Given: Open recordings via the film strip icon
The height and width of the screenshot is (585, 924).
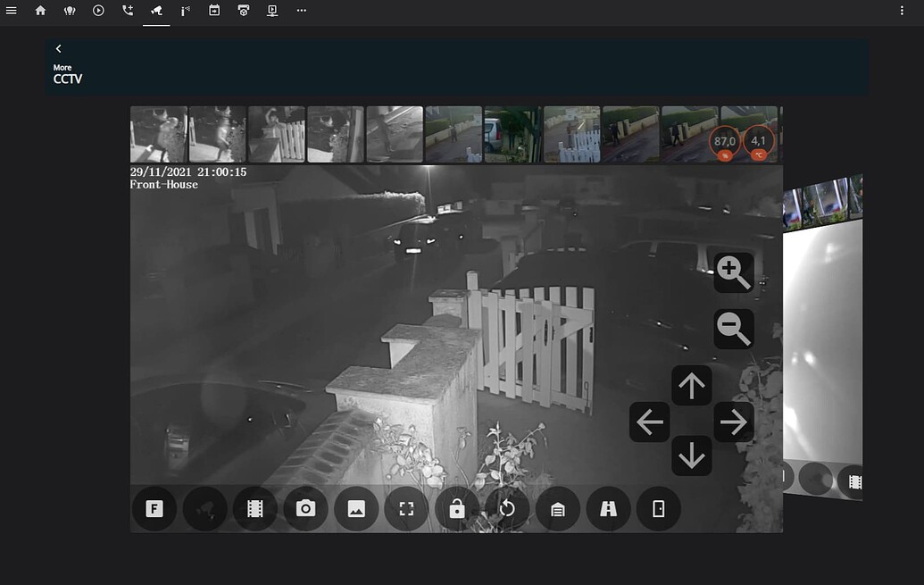Looking at the screenshot, I should pos(255,508).
